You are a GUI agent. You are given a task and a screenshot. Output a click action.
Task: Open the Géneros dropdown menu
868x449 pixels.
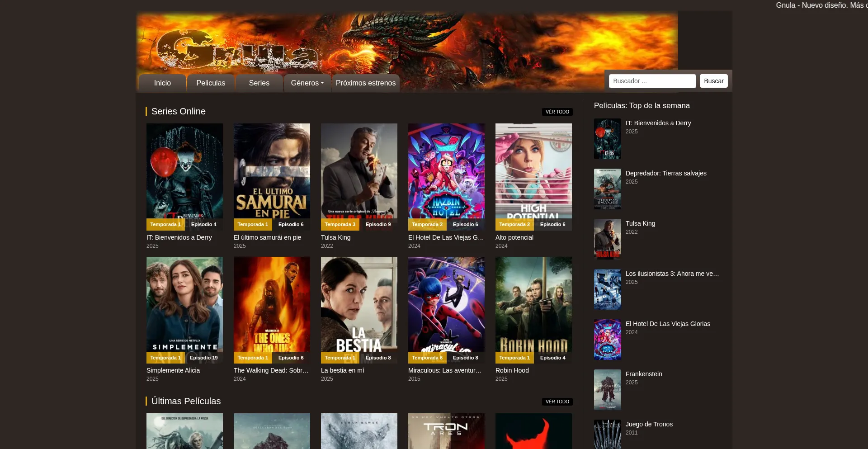(307, 83)
